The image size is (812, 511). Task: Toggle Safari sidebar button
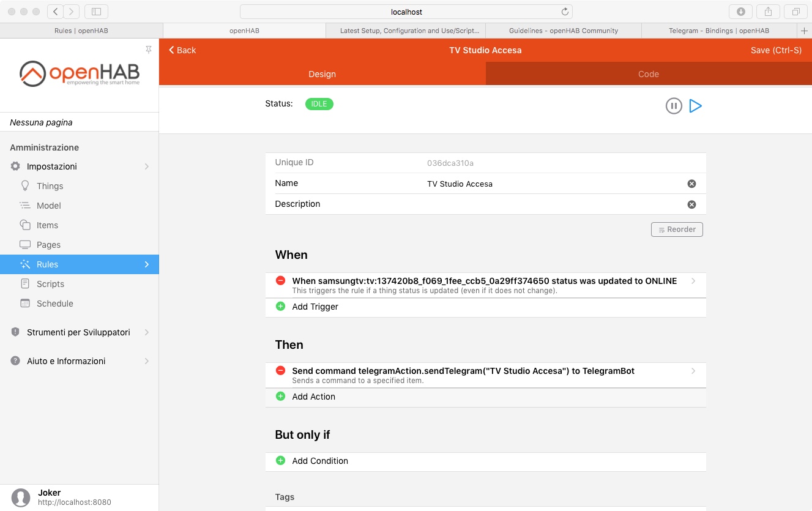[x=96, y=12]
